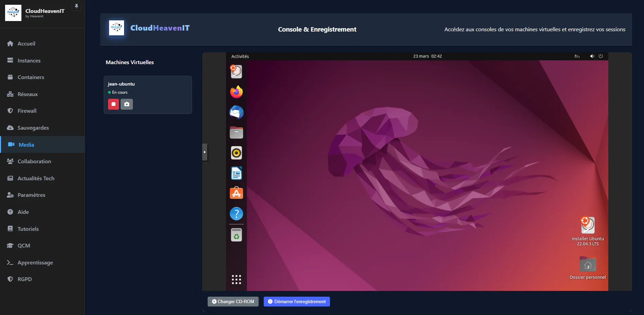Click the Console & Enregistrement title
644x315 pixels.
[317, 30]
